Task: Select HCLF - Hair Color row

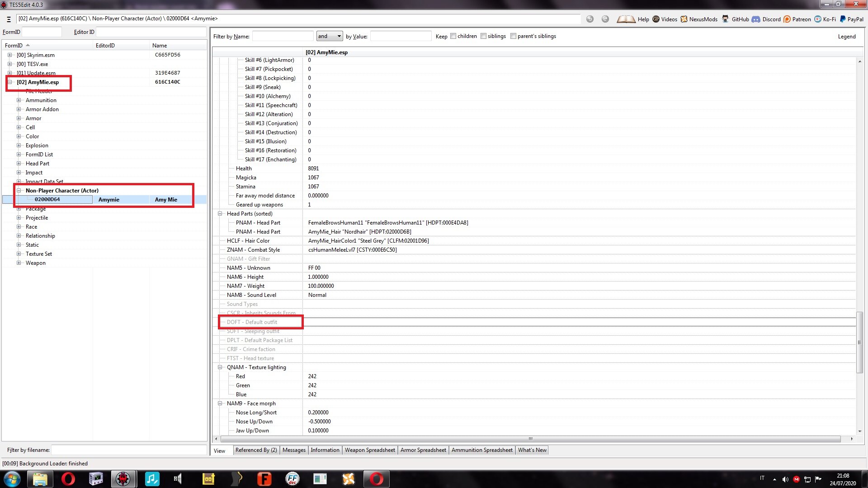Action: coord(534,241)
